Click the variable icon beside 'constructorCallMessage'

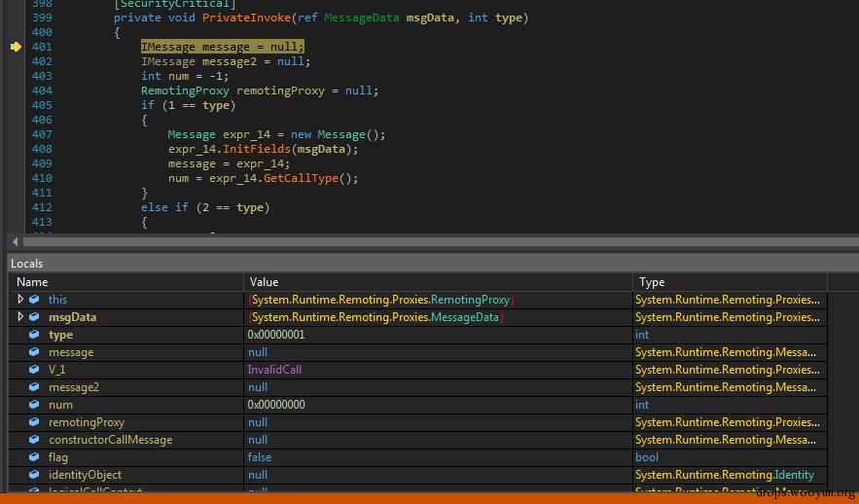pos(34,440)
